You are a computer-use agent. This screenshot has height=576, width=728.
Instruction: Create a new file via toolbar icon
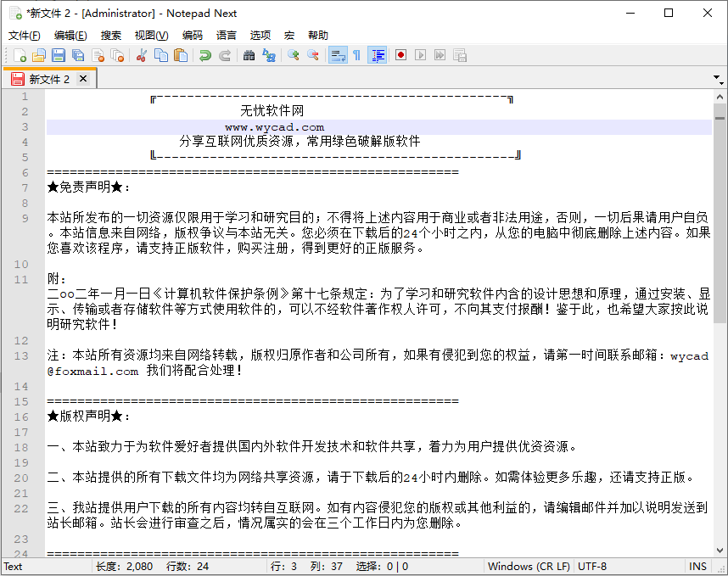point(20,54)
